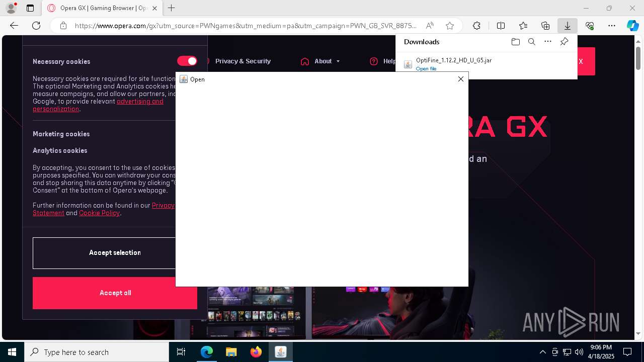Click the taskbar search box
Viewport: 644px width, 362px height.
[97, 352]
